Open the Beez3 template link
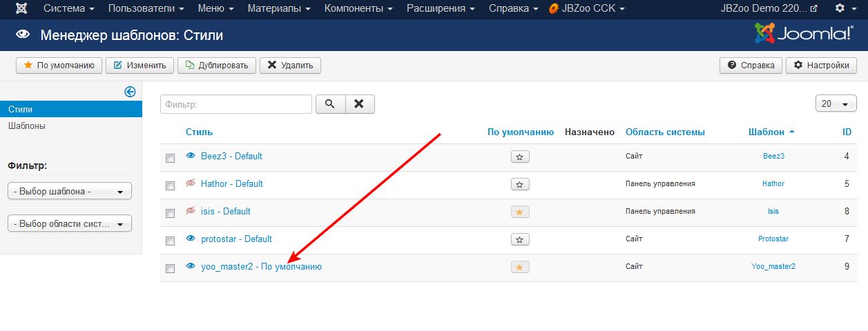 [x=773, y=156]
